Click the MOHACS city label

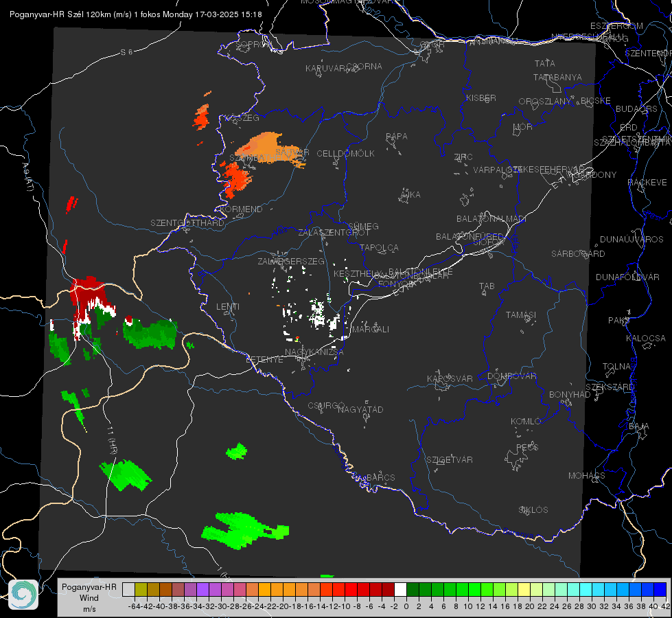pyautogui.click(x=587, y=476)
